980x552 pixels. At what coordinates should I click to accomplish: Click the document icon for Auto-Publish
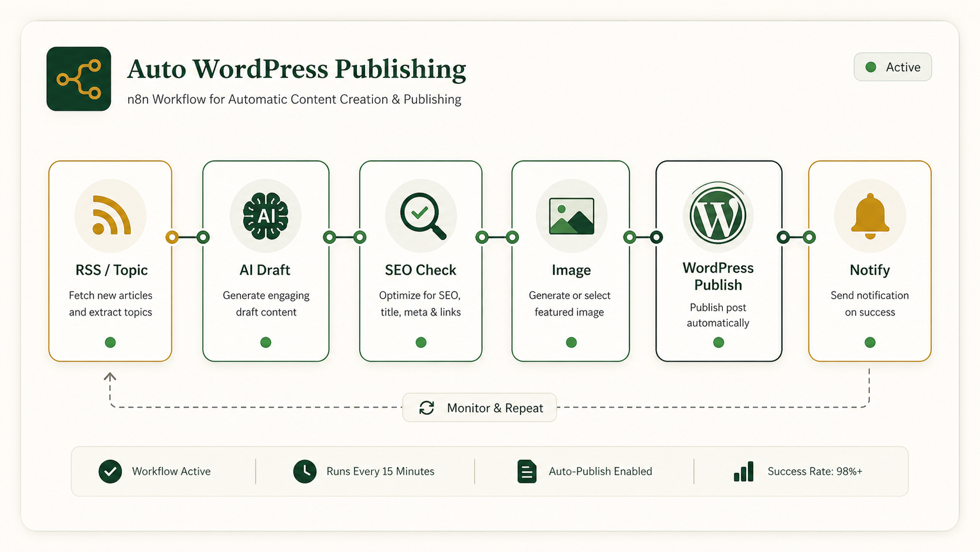click(x=527, y=471)
